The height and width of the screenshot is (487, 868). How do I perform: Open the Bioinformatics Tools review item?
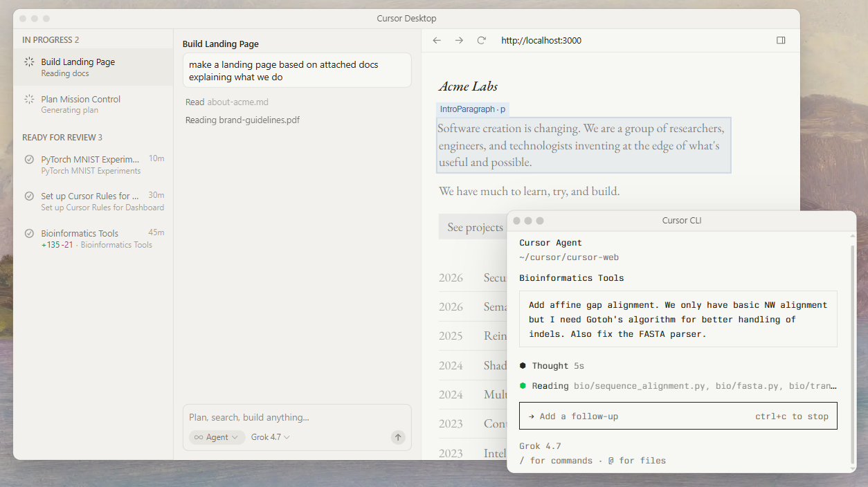(93, 239)
